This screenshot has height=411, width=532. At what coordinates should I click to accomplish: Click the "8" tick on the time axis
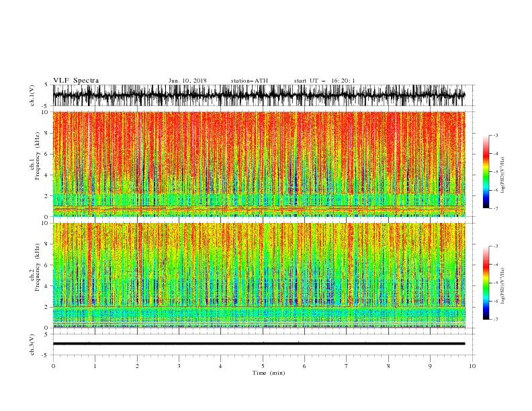388,366
